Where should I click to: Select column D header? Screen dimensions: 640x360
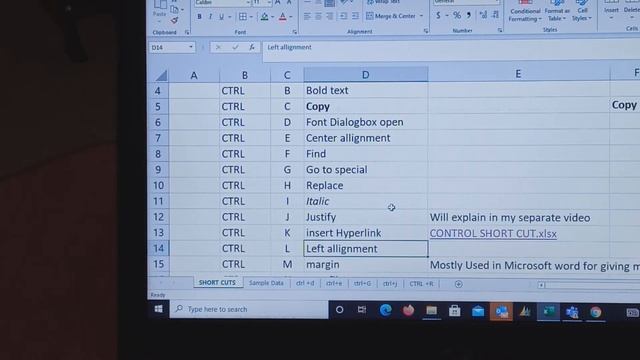[365, 75]
